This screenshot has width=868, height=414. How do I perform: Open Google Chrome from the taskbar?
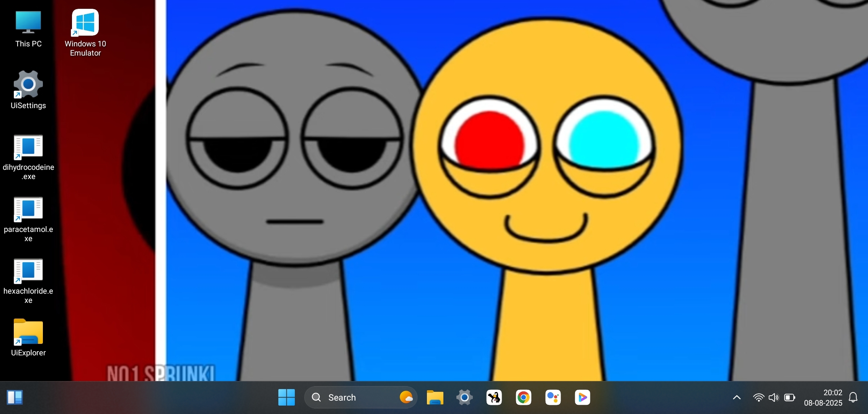click(523, 398)
